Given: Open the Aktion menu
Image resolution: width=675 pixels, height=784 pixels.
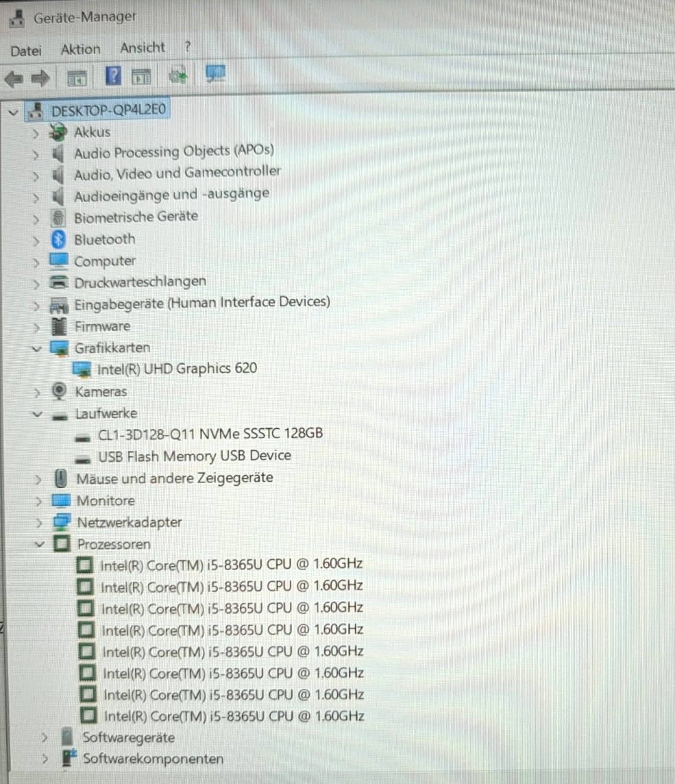Looking at the screenshot, I should (80, 49).
